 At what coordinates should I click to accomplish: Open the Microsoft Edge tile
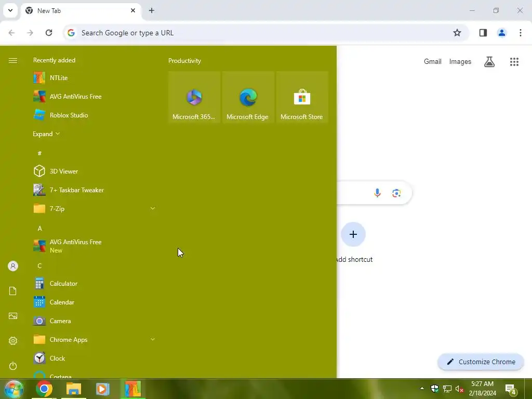[x=248, y=97]
